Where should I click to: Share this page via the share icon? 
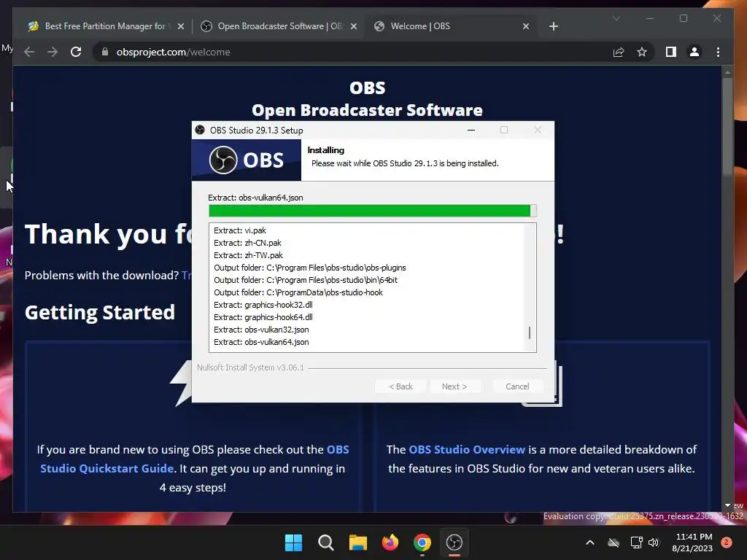click(619, 52)
